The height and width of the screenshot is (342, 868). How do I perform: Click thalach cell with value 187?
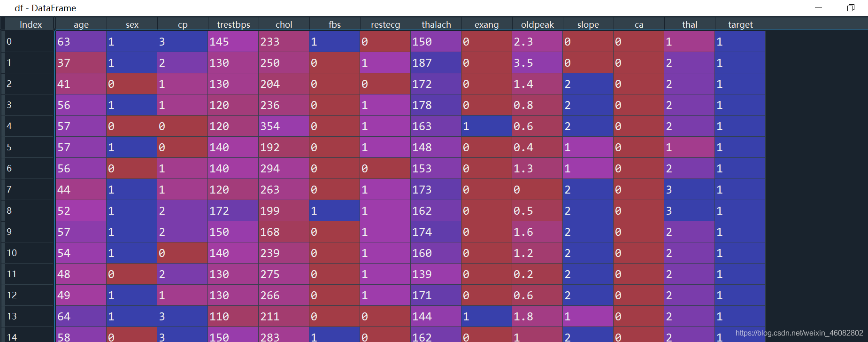click(x=436, y=62)
